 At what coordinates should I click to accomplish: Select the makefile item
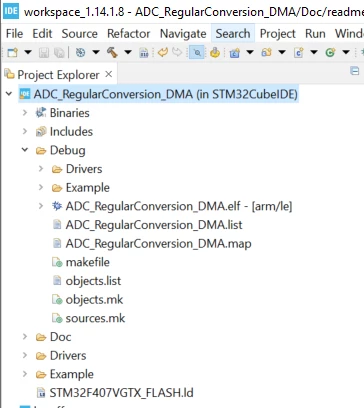(88, 262)
